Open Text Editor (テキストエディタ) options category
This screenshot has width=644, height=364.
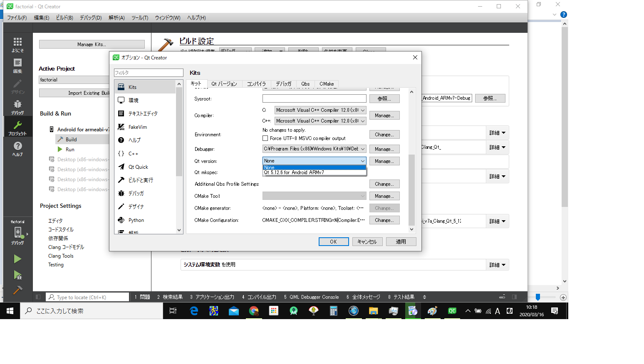click(x=146, y=113)
